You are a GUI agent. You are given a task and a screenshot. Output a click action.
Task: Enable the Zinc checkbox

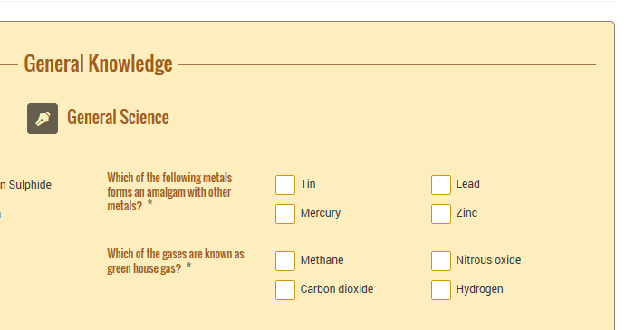click(x=441, y=214)
